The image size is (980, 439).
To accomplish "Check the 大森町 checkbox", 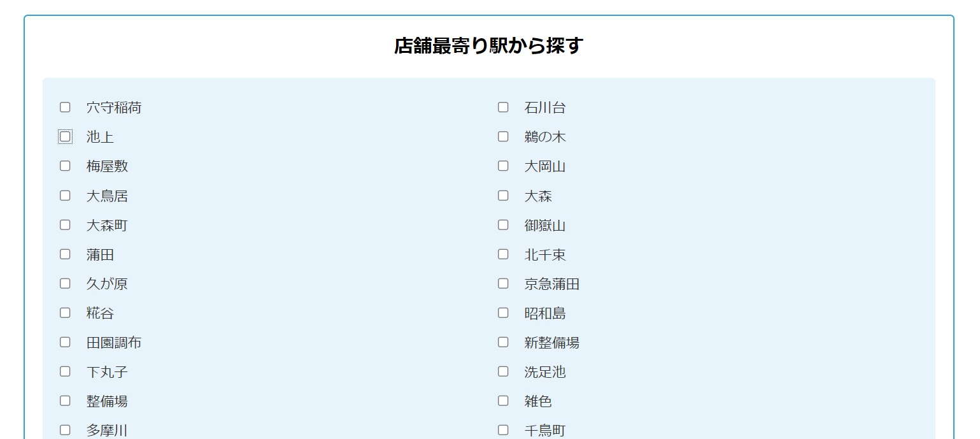I will point(65,225).
